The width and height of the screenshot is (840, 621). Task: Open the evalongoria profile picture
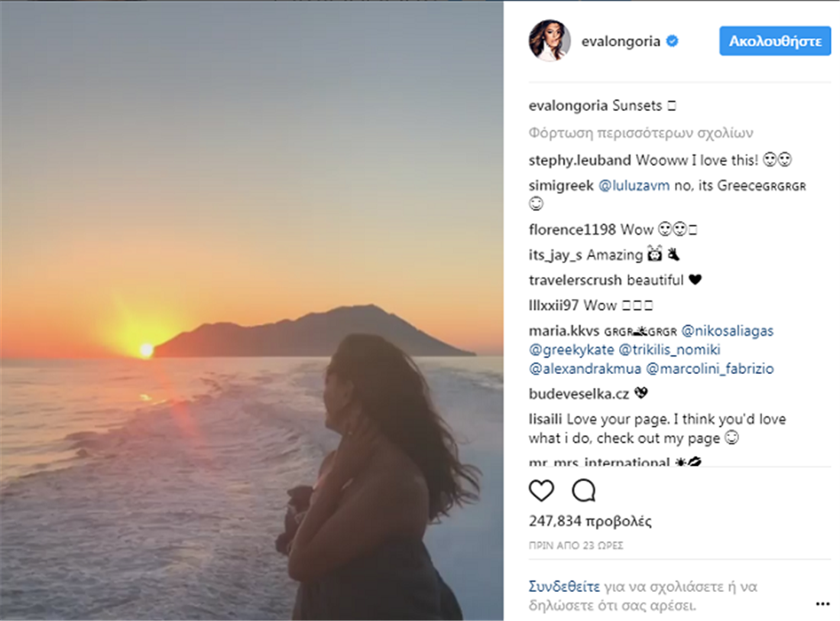tap(550, 41)
